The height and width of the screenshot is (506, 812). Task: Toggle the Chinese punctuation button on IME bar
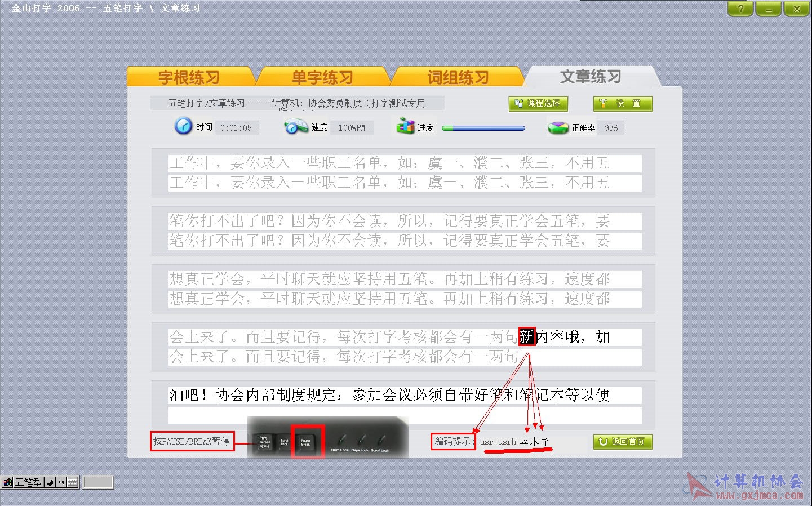61,482
